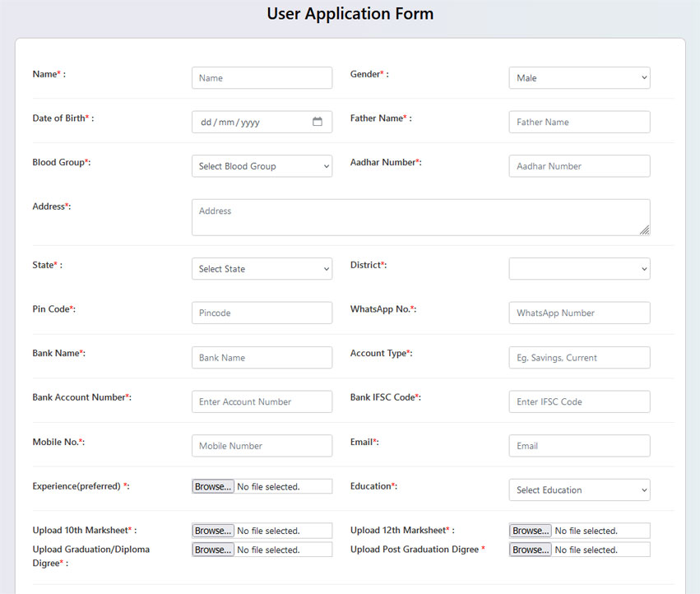Select the Address text area

click(x=420, y=216)
